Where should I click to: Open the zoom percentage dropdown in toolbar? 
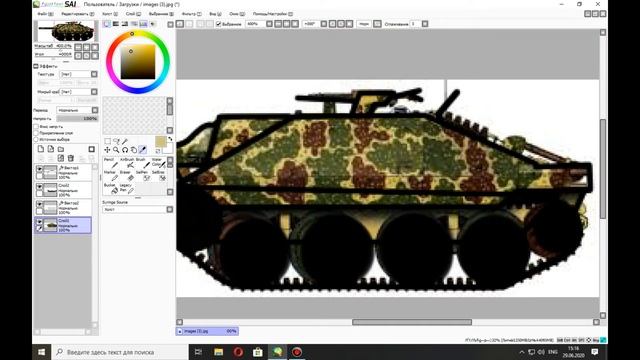coord(269,24)
